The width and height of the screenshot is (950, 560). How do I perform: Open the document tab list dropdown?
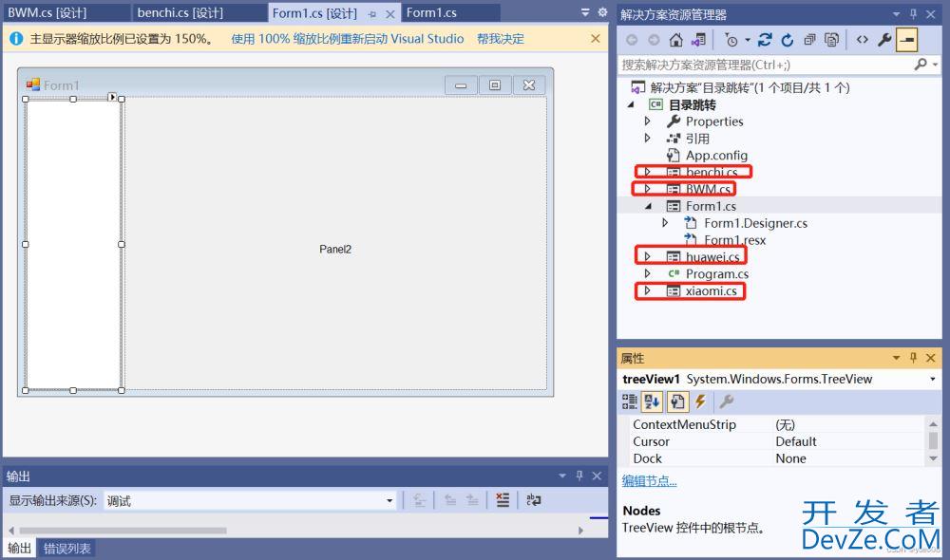(584, 12)
